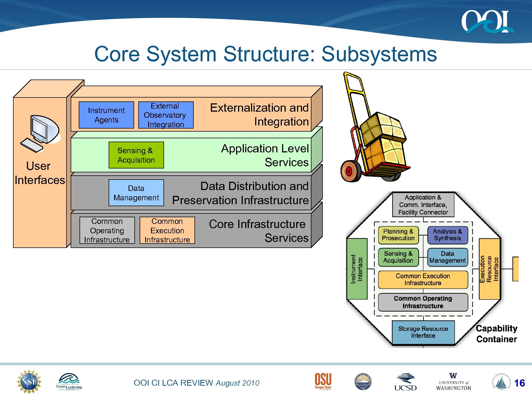The height and width of the screenshot is (399, 532).
Task: Select the Instrument Agents box
Action: tap(106, 115)
